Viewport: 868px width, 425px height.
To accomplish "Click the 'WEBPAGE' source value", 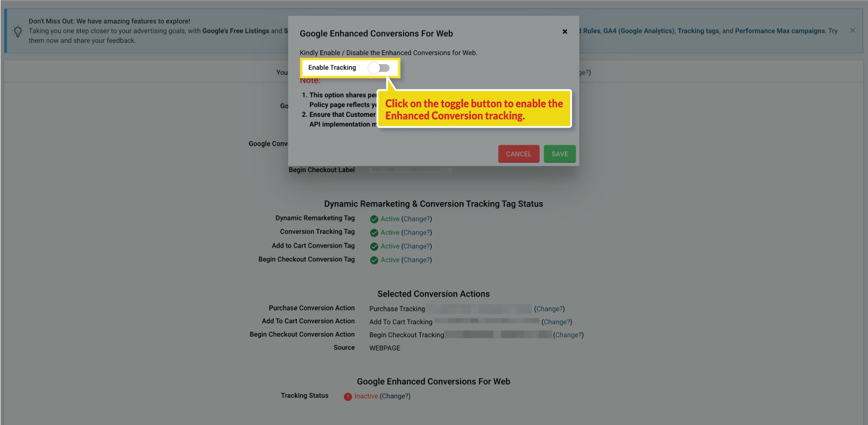I will (x=385, y=348).
